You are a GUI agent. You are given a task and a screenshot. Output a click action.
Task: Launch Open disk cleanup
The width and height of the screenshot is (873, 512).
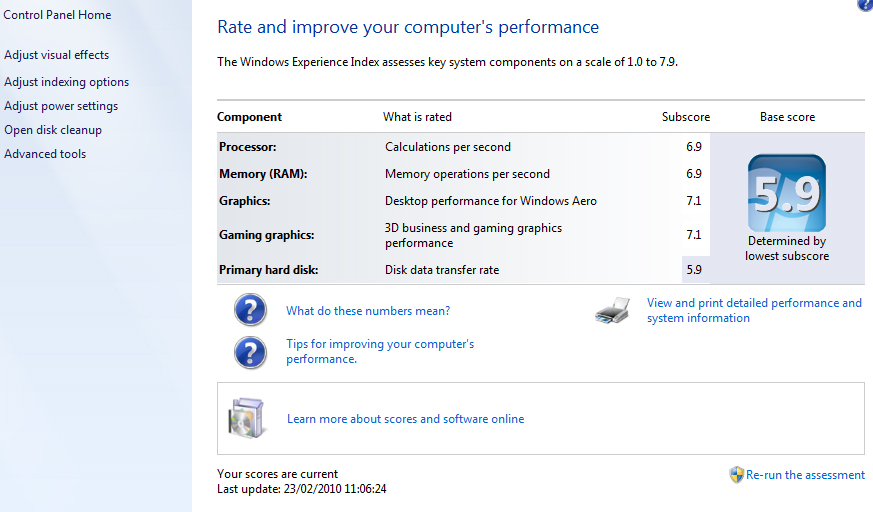[x=53, y=130]
